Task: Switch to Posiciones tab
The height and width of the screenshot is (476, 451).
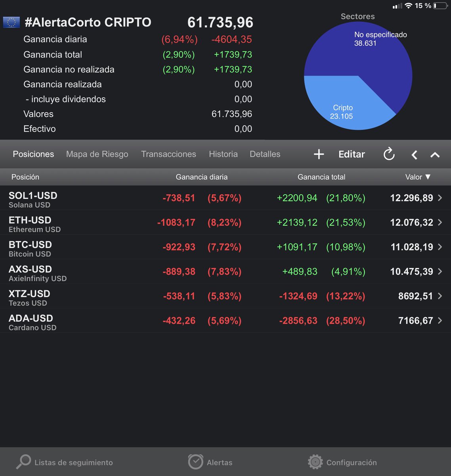Action: coord(33,154)
